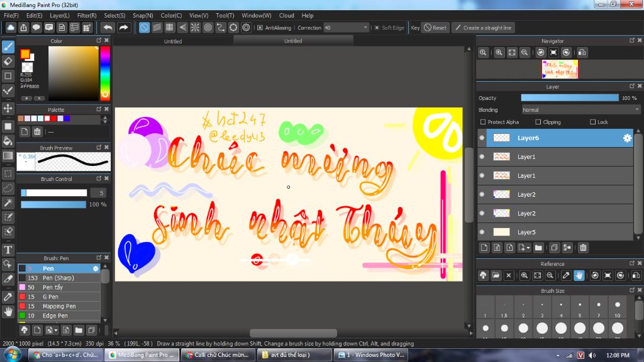Click the brush opacity 100% slider
Image resolution: width=644 pixels, height=362 pixels.
pyautogui.click(x=53, y=204)
